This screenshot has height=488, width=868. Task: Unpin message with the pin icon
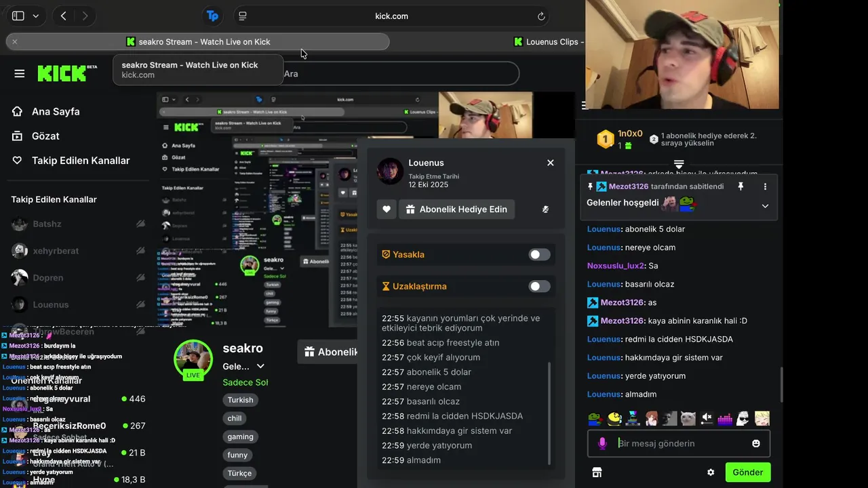pyautogui.click(x=741, y=186)
